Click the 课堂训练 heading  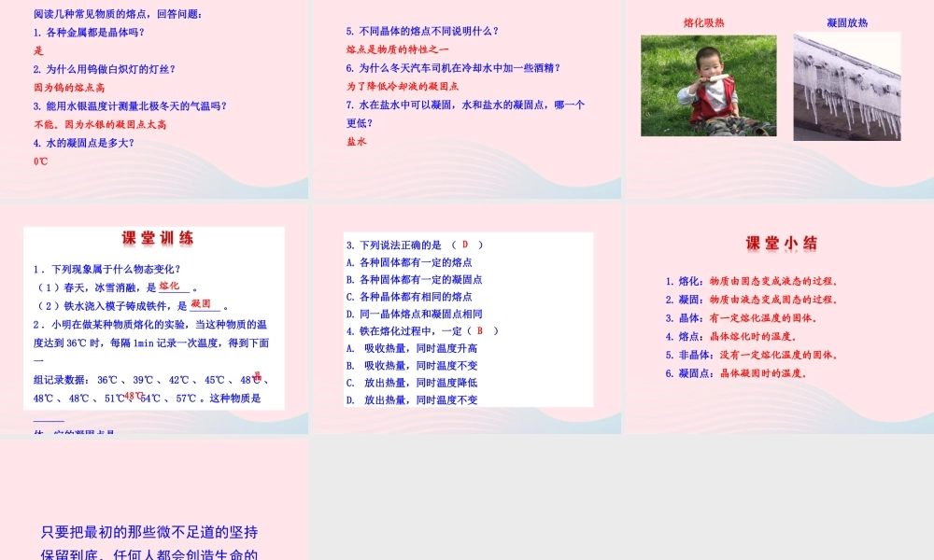point(157,239)
